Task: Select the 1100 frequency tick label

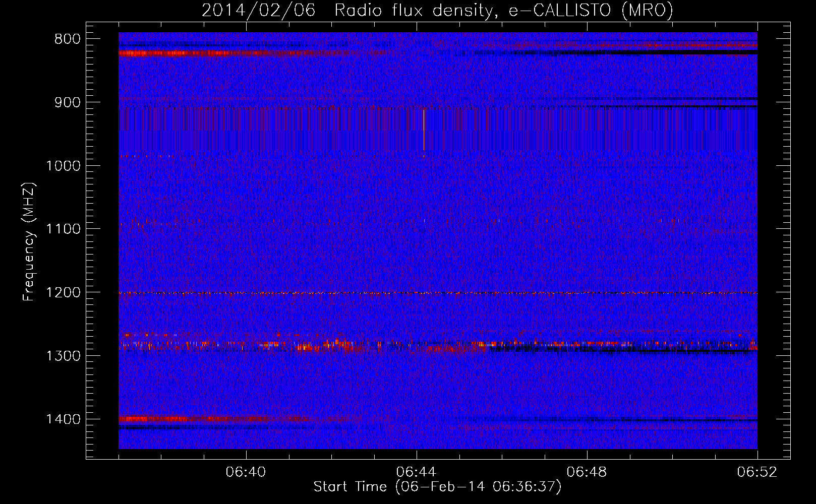Action: coord(63,229)
